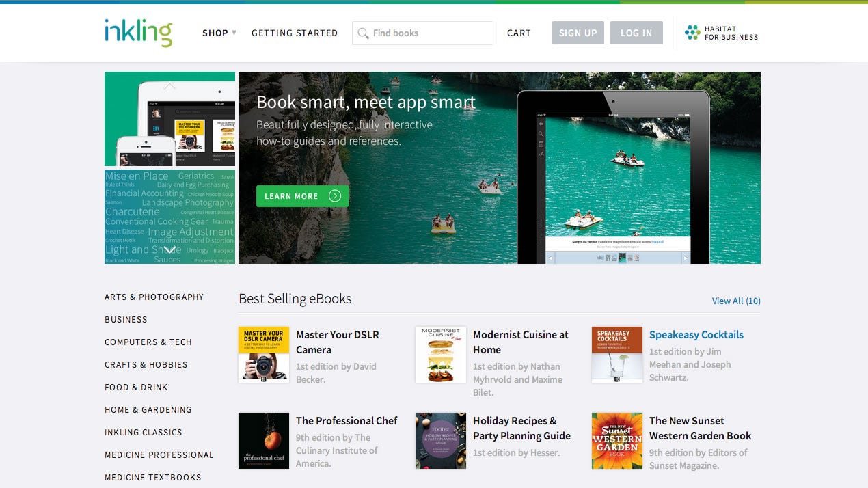The height and width of the screenshot is (488, 868).
Task: Click the magnifier icon in search box
Action: 364,33
